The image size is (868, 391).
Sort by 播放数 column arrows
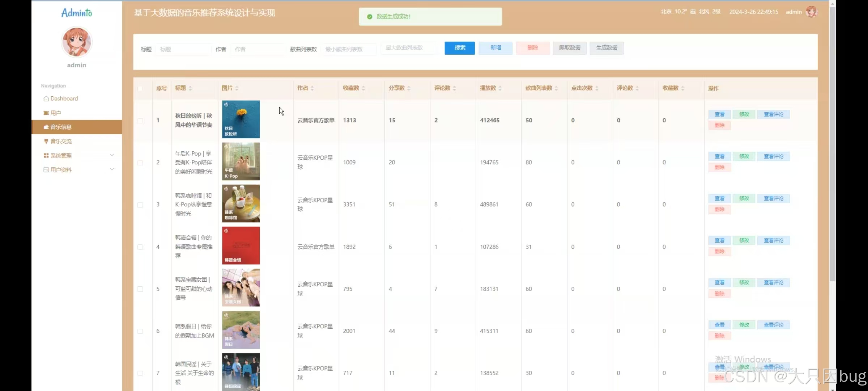pyautogui.click(x=500, y=88)
